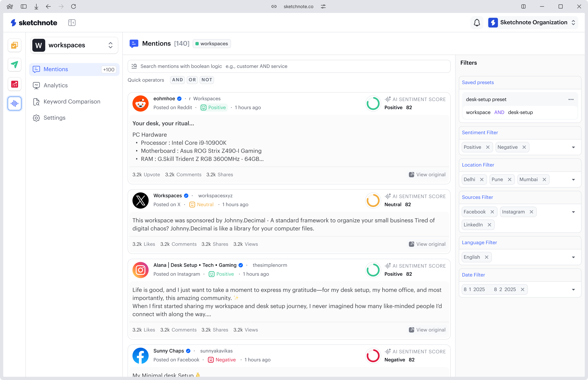Viewport: 588px width, 380px height.
Task: Open the green paper plane module
Action: [x=15, y=65]
